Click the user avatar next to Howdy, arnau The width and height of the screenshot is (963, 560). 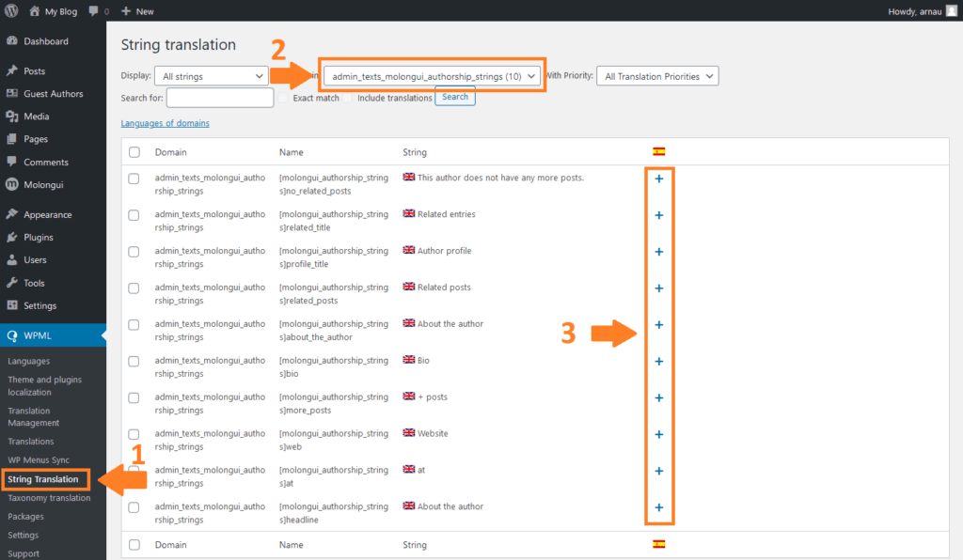pyautogui.click(x=952, y=11)
